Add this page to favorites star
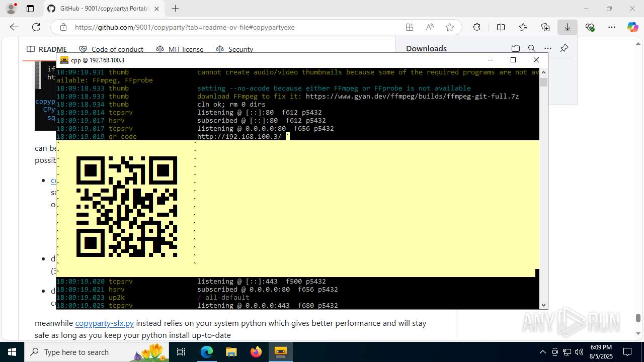This screenshot has height=362, width=644. coord(450,27)
